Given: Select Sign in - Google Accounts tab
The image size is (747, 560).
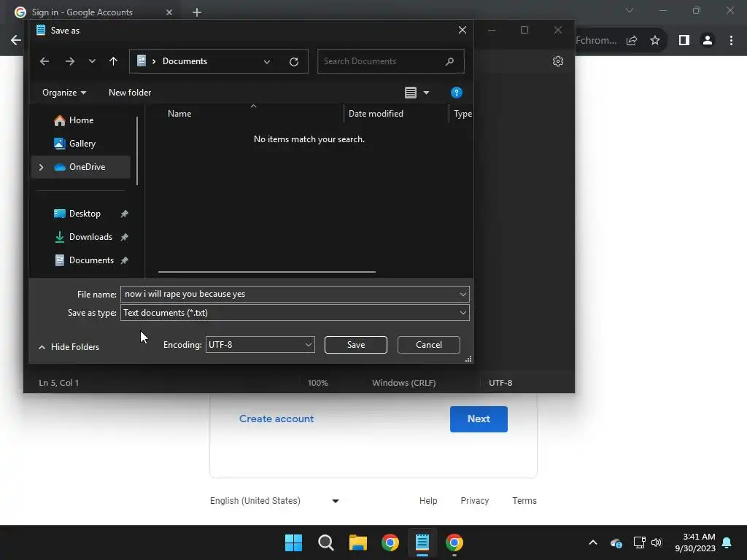Looking at the screenshot, I should pos(82,12).
